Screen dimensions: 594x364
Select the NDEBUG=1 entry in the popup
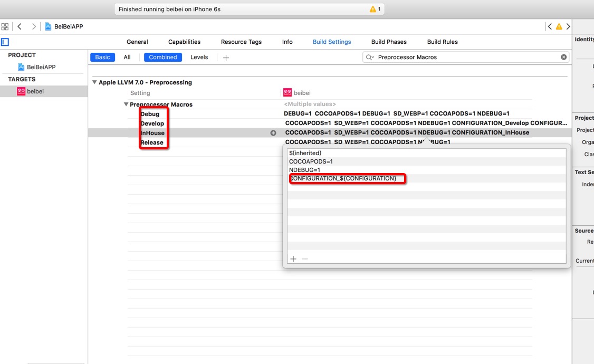(427, 170)
